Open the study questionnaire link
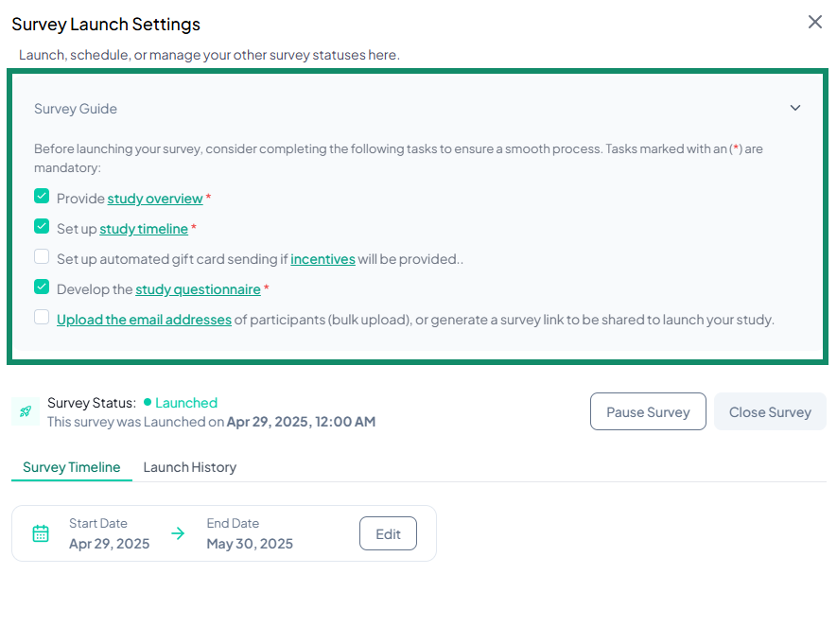 click(196, 288)
